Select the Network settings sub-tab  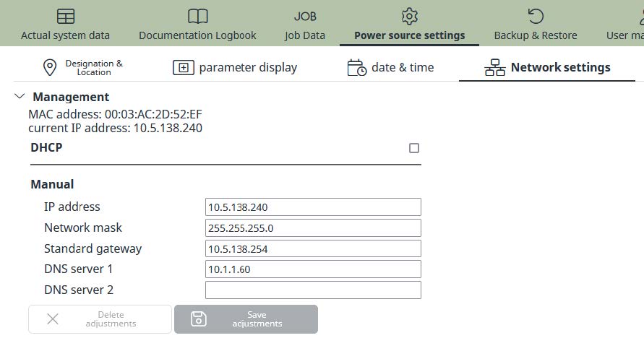[x=547, y=68]
